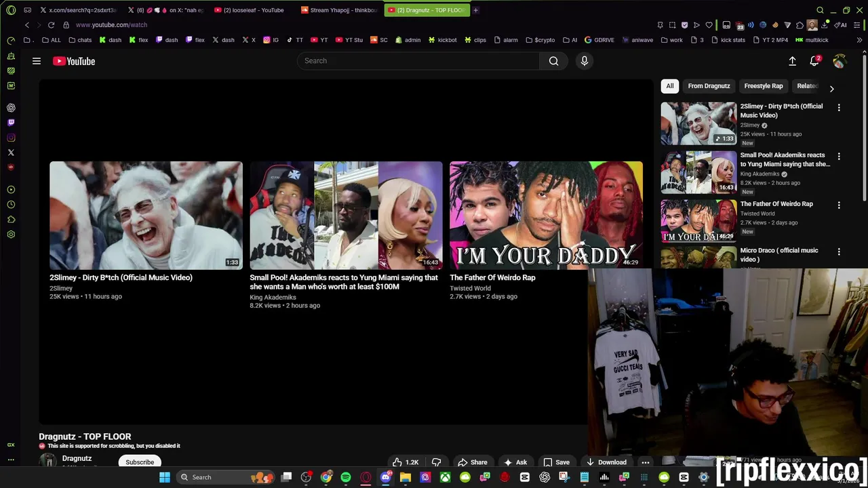This screenshot has width=868, height=488.
Task: Open YouTube notifications bell
Action: pos(814,61)
